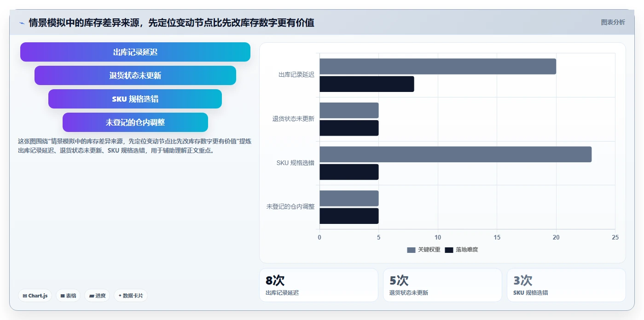Screen dimensions: 644x320
Task: Toggle the 落地难度 legend item
Action: click(x=461, y=250)
